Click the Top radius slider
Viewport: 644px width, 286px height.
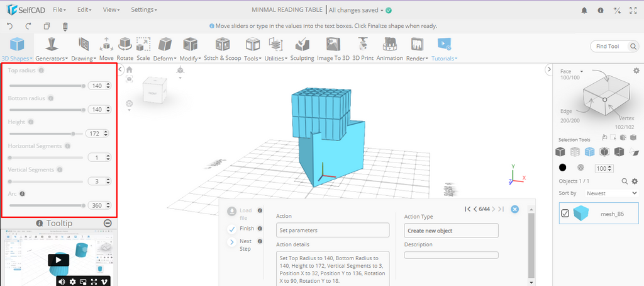(47, 86)
